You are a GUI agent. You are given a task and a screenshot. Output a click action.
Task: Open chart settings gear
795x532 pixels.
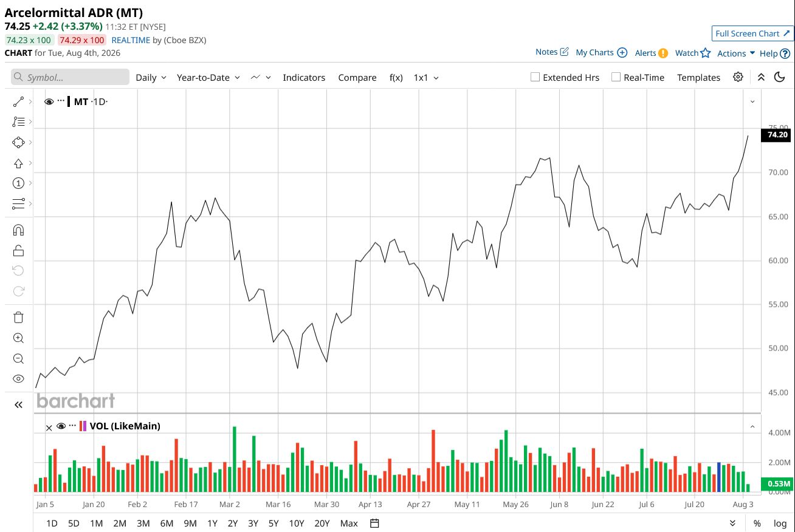pyautogui.click(x=738, y=77)
